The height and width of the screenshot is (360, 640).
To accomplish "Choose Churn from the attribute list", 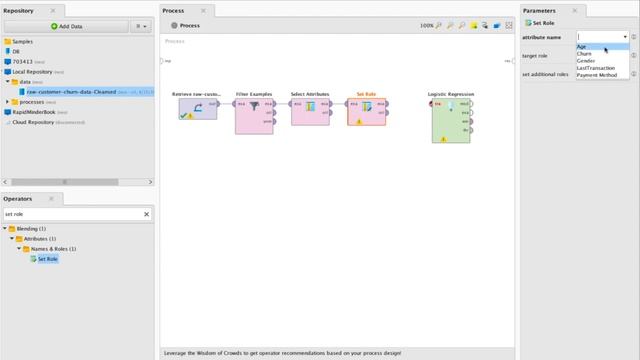I will pos(602,53).
